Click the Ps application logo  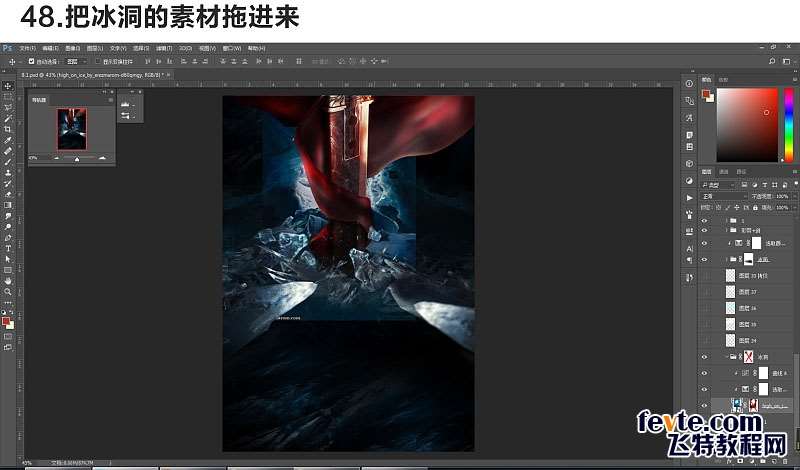[x=7, y=48]
